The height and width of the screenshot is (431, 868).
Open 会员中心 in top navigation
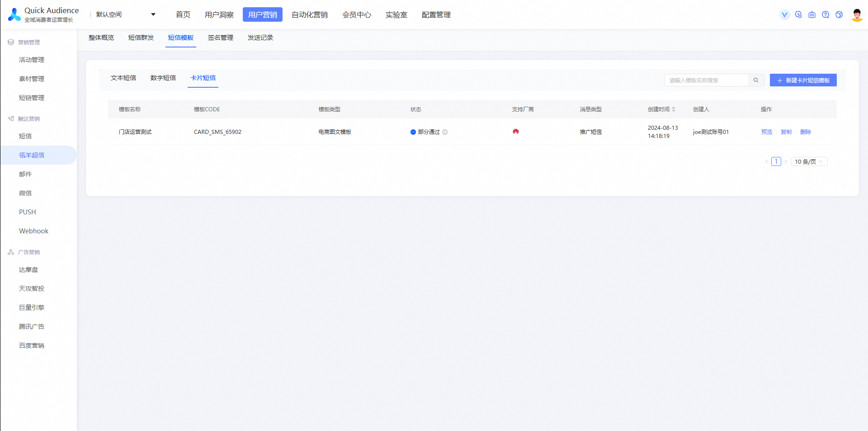[x=357, y=14]
